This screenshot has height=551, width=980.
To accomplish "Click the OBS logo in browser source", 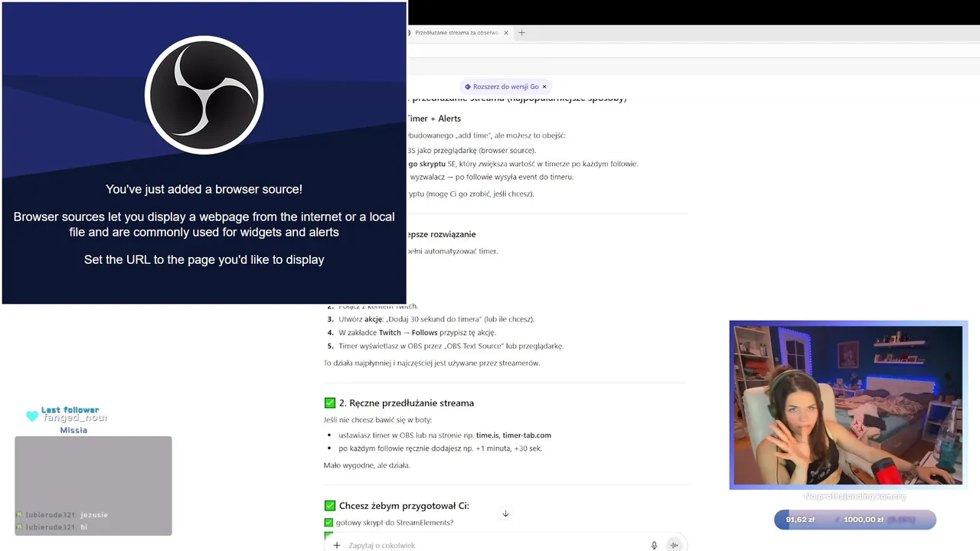I will coord(204,95).
